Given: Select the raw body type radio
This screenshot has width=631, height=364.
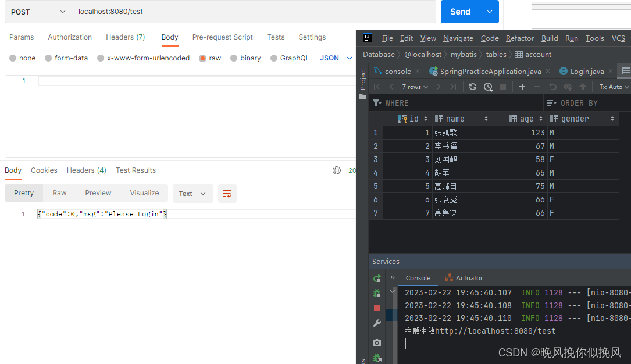Looking at the screenshot, I should [x=202, y=58].
